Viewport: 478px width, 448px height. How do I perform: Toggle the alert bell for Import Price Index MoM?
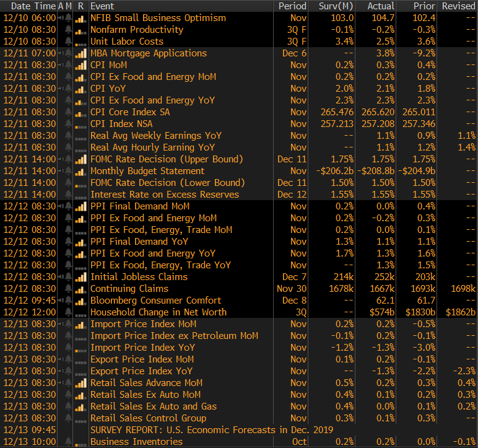tap(69, 324)
